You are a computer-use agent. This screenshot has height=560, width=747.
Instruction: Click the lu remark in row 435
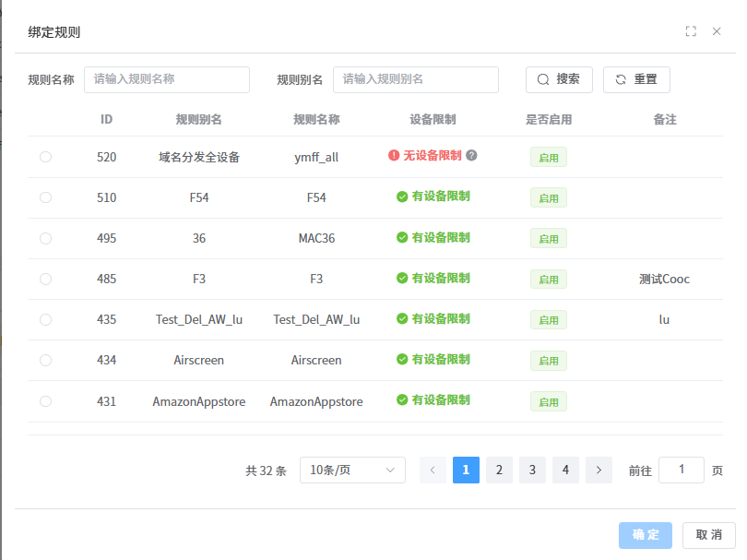664,319
